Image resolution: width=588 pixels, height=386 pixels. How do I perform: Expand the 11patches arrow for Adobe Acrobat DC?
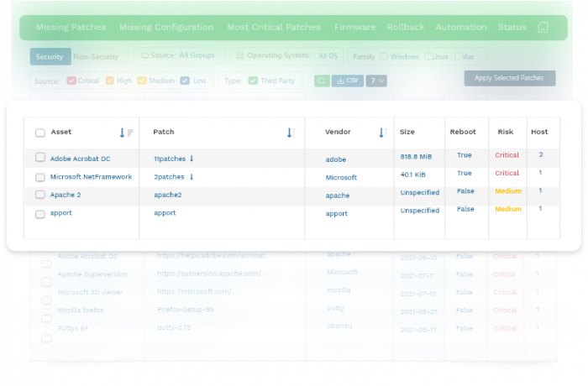coord(192,159)
